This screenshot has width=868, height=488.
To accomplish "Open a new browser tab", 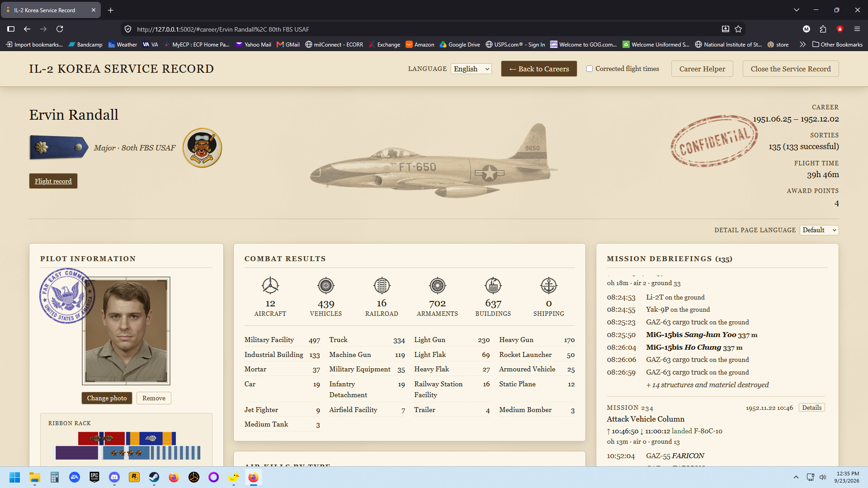I will click(x=111, y=10).
